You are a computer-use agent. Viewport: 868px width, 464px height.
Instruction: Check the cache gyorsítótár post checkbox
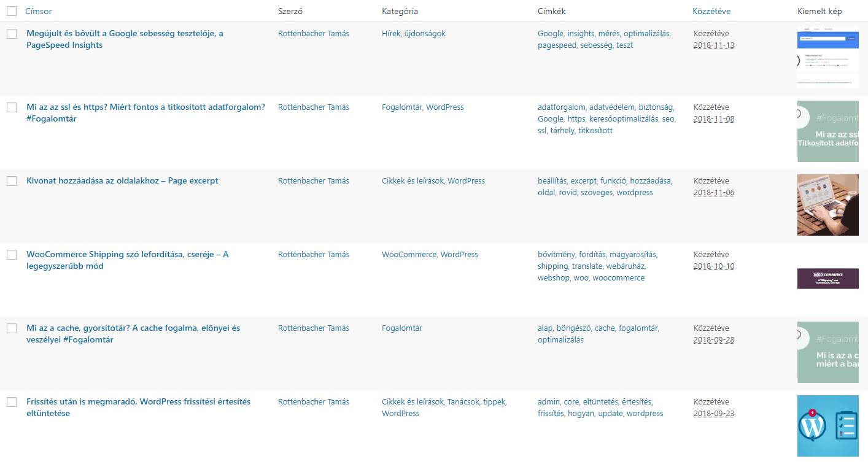(x=12, y=328)
